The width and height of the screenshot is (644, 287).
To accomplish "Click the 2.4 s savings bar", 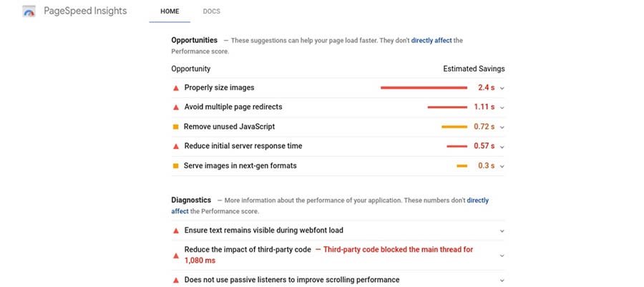I will click(x=424, y=87).
